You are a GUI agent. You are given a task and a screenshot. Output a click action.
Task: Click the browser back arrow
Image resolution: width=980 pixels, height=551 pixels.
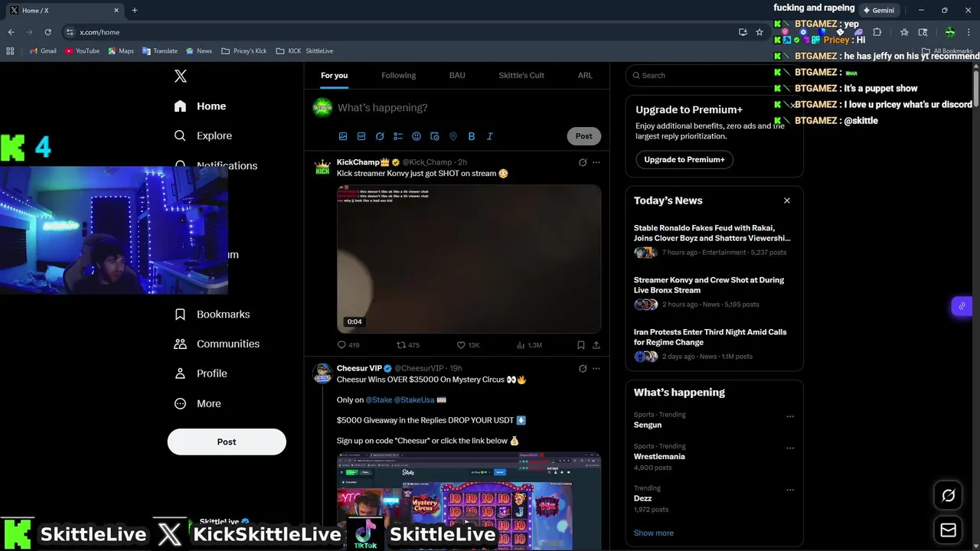click(11, 32)
